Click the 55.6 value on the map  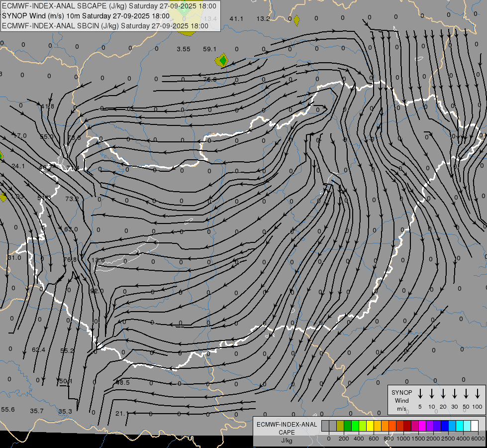tap(8, 410)
